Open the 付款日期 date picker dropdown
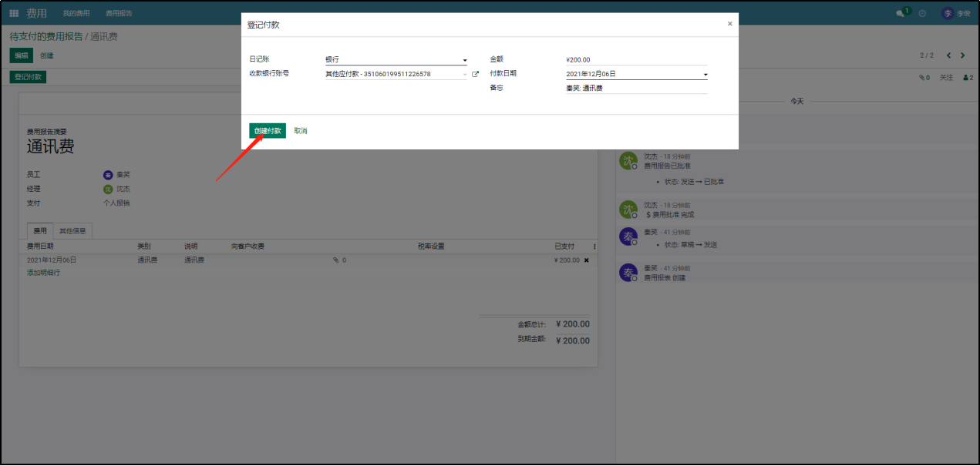980x466 pixels. [705, 75]
